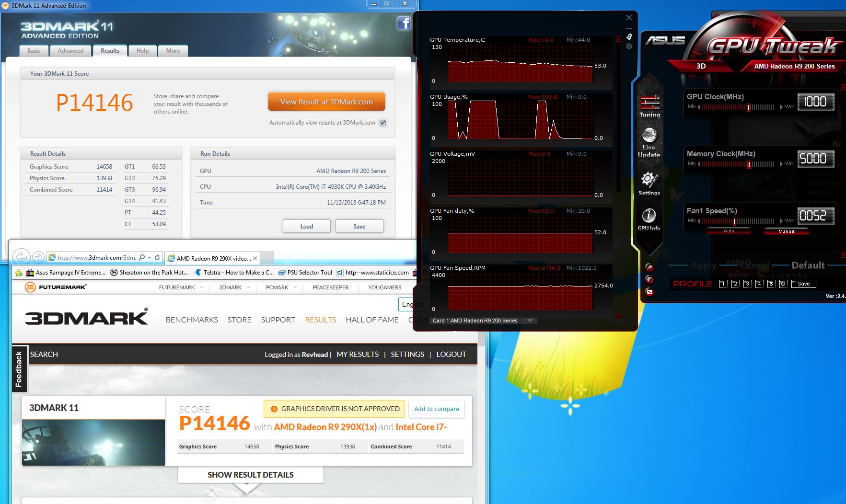846x504 pixels.
Task: Set fan control to Manual
Action: coord(787,231)
